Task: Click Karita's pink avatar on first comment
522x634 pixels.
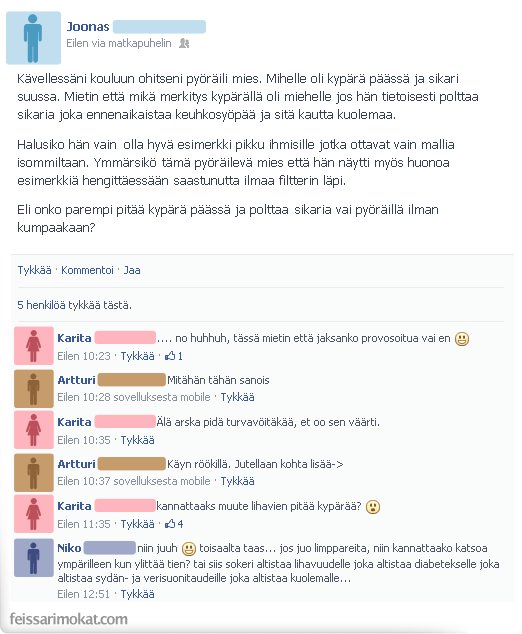Action: pyautogui.click(x=34, y=346)
